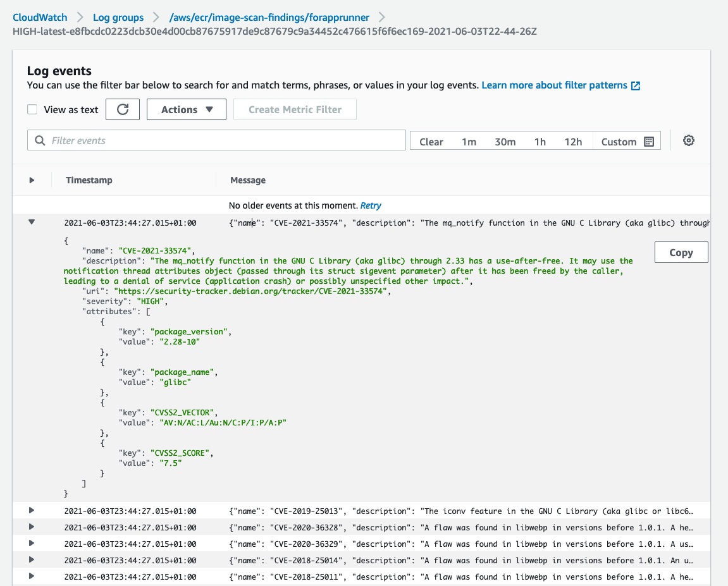Image resolution: width=728 pixels, height=586 pixels.
Task: Click the external link icon after filter patterns
Action: pos(636,86)
